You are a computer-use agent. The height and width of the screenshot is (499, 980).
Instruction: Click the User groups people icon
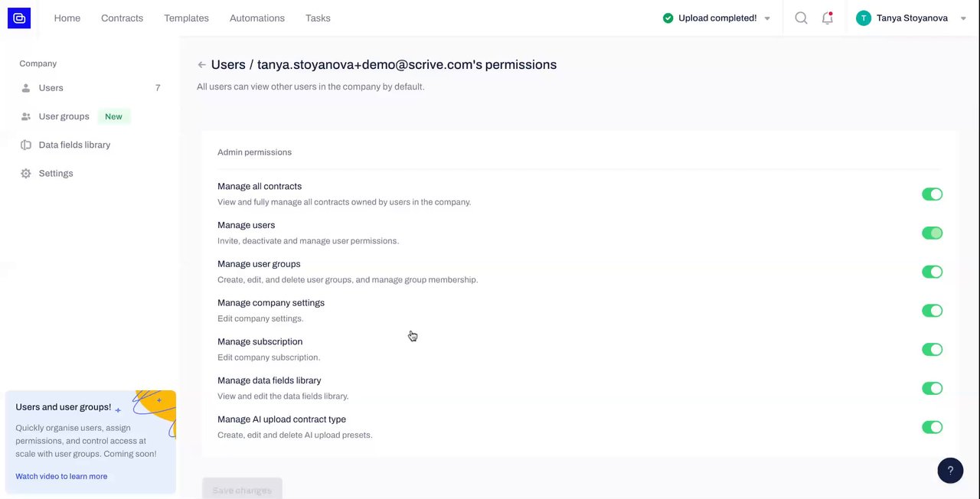tap(26, 116)
